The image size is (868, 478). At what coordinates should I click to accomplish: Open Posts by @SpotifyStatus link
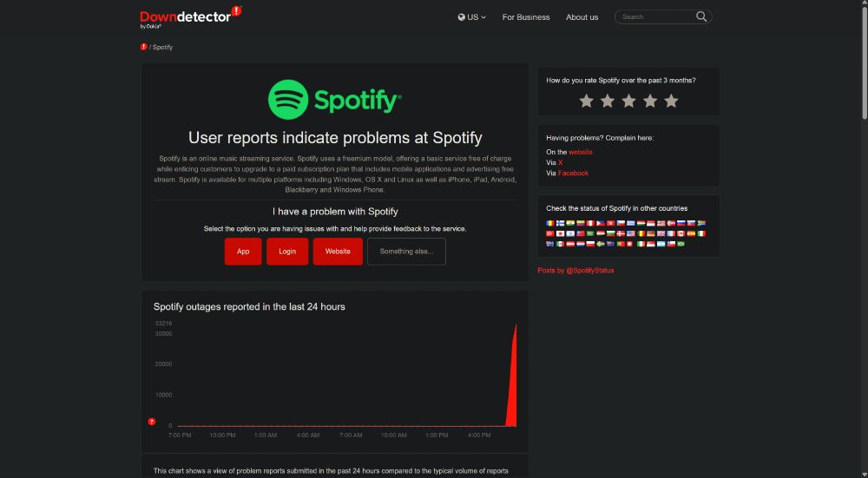[x=575, y=271]
